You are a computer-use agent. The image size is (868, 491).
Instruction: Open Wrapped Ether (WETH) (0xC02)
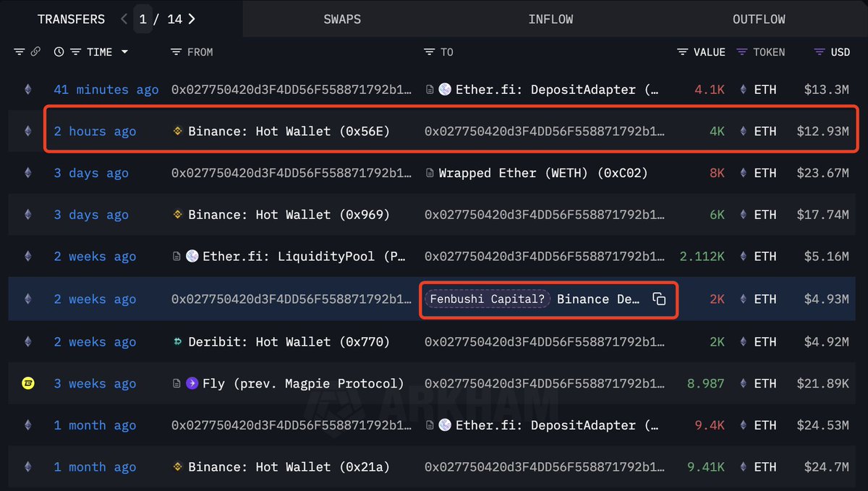click(543, 173)
